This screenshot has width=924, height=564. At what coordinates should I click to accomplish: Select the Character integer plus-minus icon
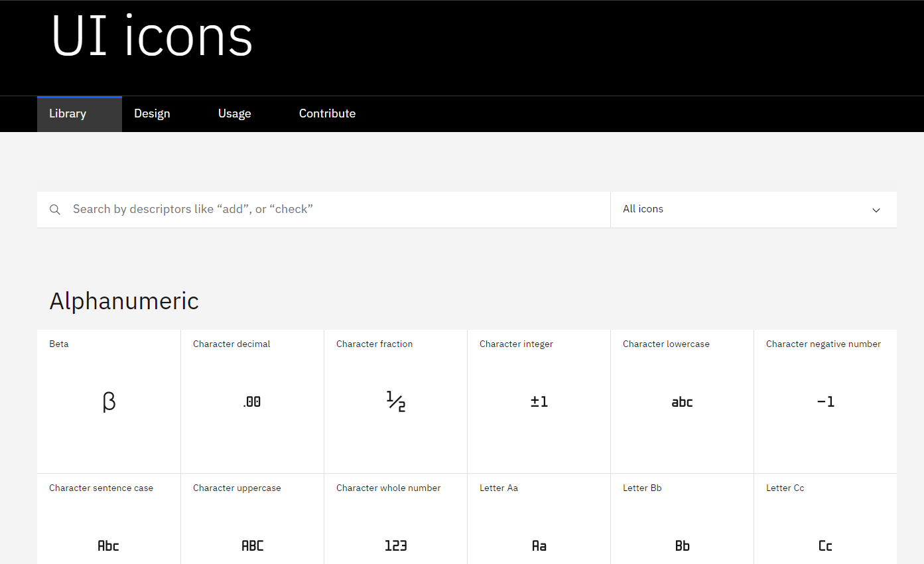539,401
